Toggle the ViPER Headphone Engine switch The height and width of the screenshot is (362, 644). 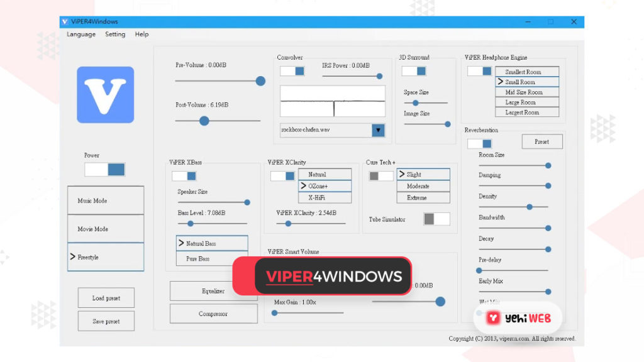479,71
